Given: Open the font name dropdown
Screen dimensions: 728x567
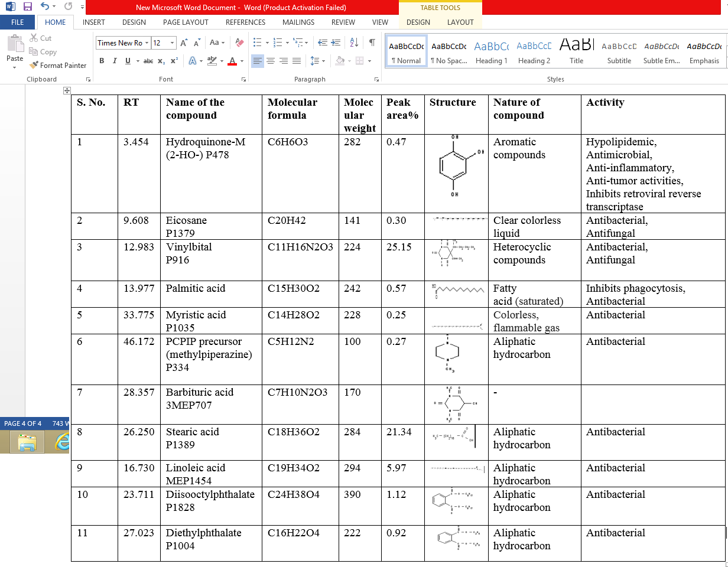Looking at the screenshot, I should tap(147, 43).
